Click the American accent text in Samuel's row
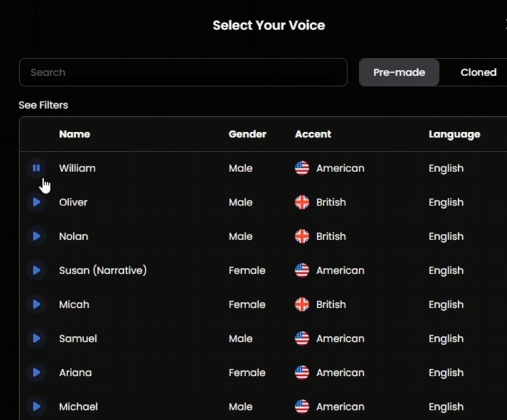Viewport: 507px width, 420px height. tap(340, 338)
